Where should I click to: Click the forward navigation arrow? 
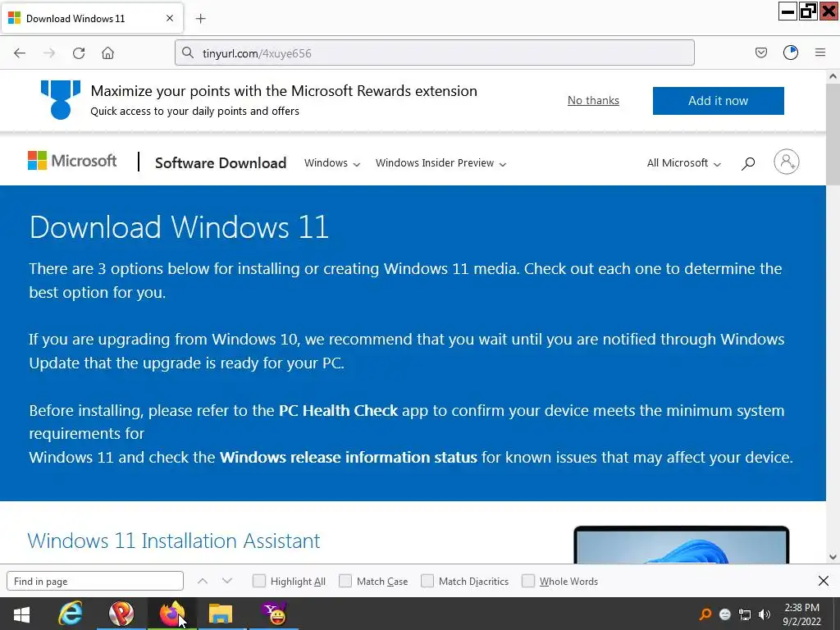pos(49,53)
